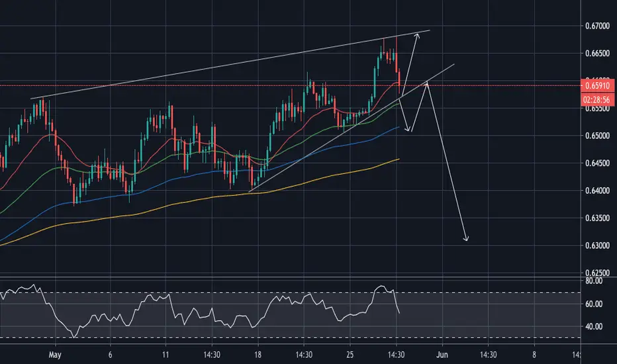Click the Jun date label on time axis
The width and height of the screenshot is (617, 364).
(x=442, y=355)
